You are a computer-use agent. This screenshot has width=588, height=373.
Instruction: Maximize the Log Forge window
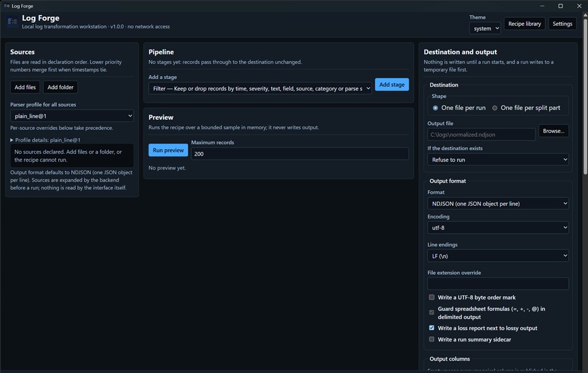point(560,6)
